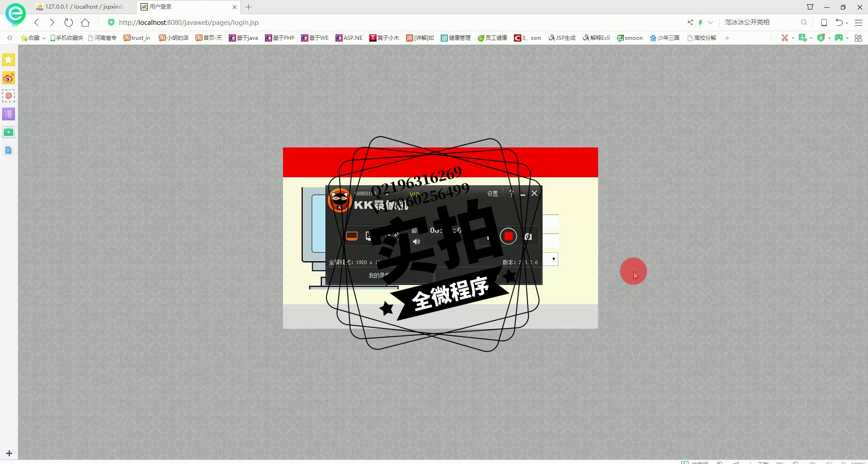Click the green shield next to the URL
868x464 pixels.
click(x=111, y=22)
